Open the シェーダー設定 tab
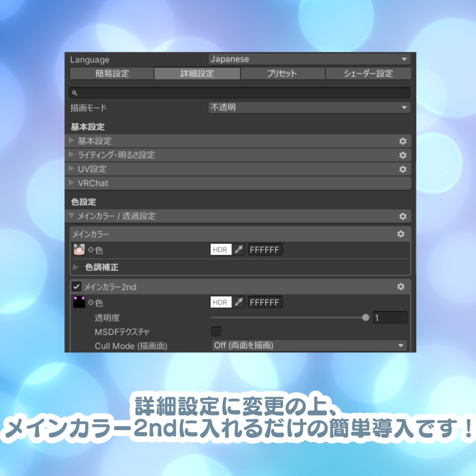 point(368,73)
